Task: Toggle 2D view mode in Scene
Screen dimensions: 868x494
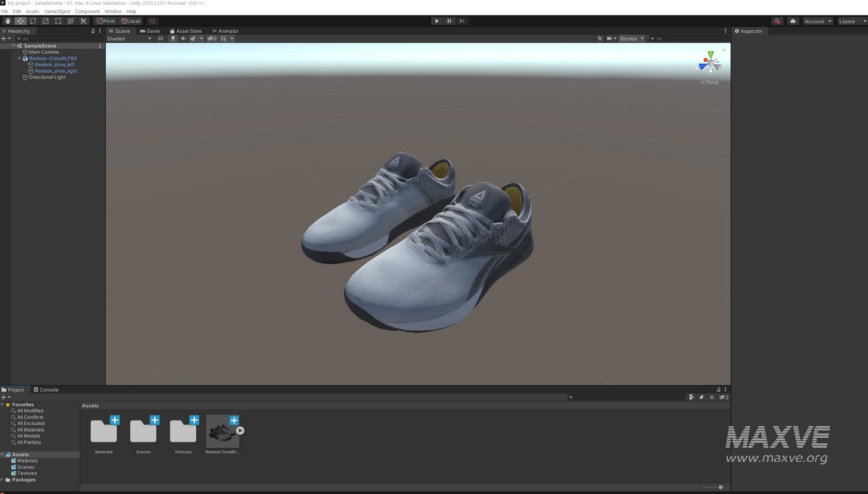Action: [161, 38]
